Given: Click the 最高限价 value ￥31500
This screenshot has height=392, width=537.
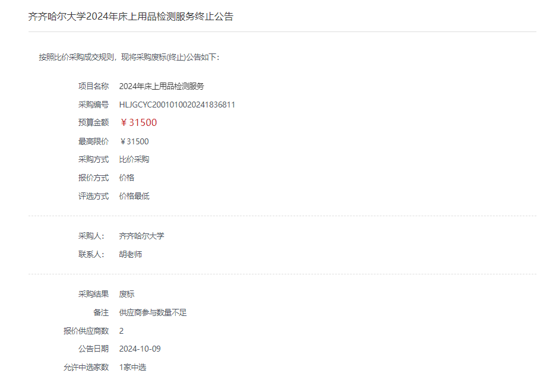Looking at the screenshot, I should pyautogui.click(x=134, y=141).
